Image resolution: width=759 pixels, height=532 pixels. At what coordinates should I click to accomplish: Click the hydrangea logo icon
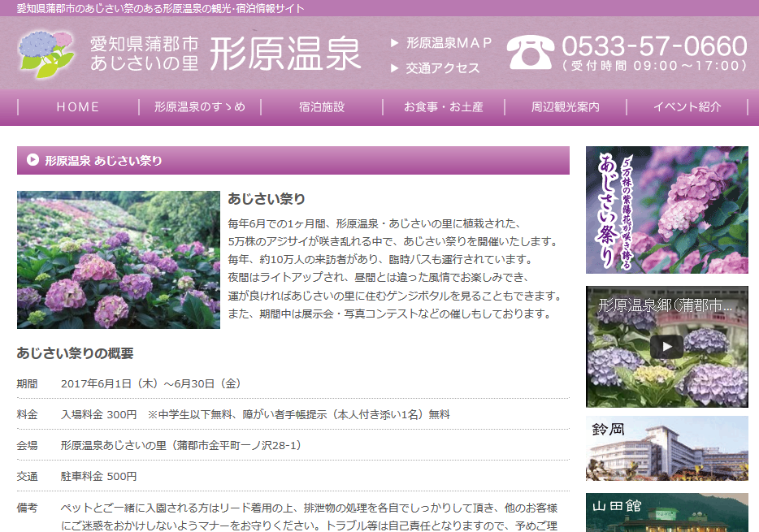(46, 54)
